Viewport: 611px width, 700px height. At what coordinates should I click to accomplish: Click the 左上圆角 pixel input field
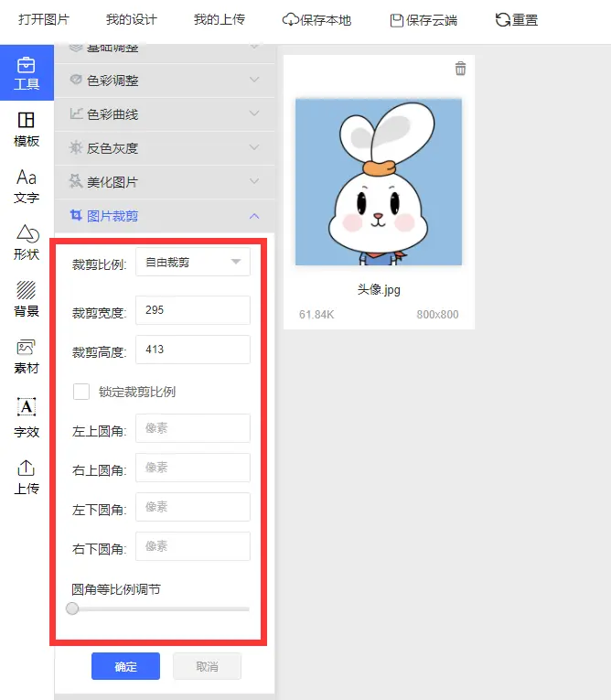193,428
